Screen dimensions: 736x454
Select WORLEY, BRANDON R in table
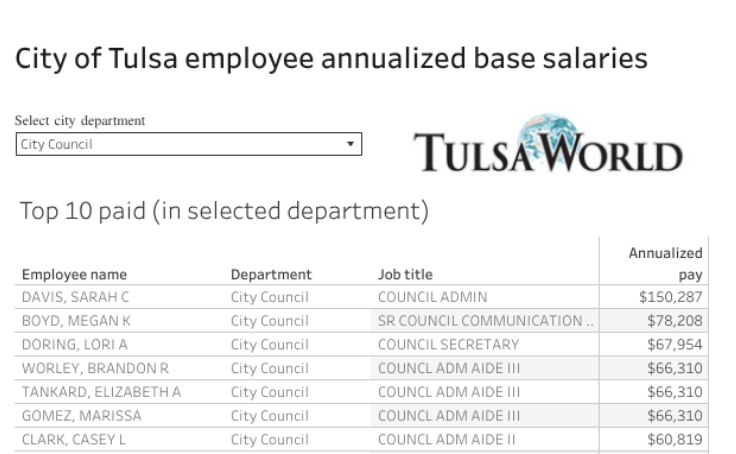95,368
